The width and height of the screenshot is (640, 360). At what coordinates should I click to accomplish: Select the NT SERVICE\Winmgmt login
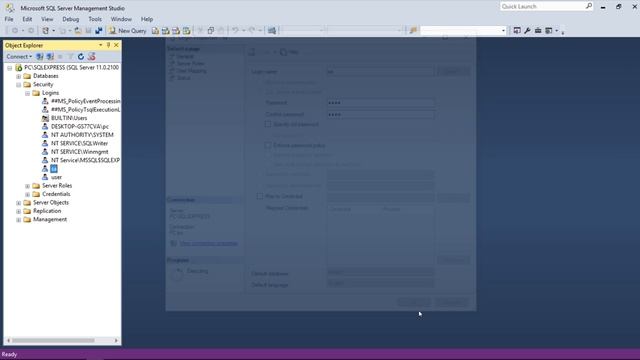click(80, 152)
